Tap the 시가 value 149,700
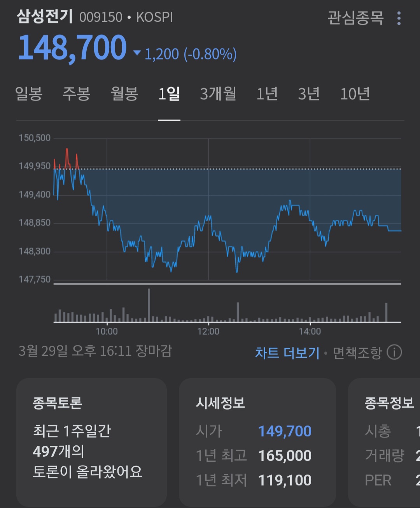Screen dimensions: 420x508 coord(285,431)
